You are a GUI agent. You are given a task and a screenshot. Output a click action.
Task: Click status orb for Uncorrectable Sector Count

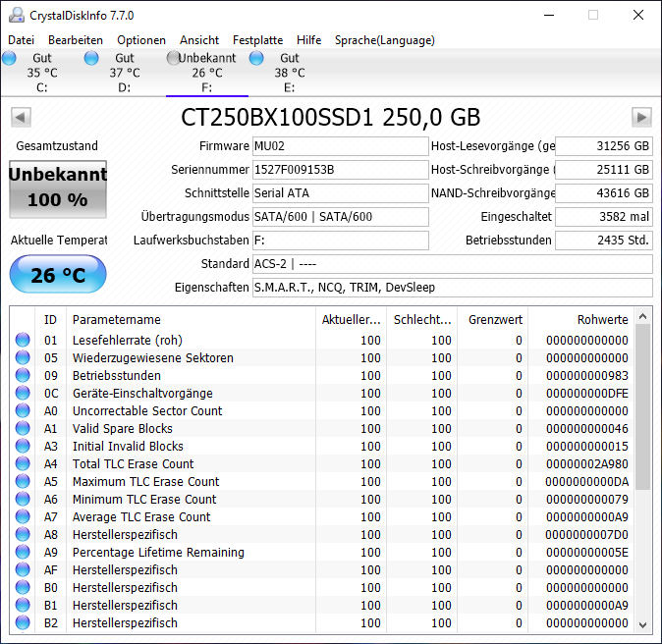click(x=23, y=410)
